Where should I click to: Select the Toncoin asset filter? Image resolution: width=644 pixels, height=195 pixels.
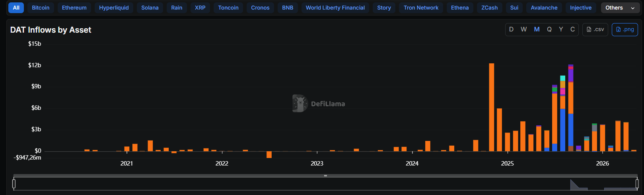point(228,8)
